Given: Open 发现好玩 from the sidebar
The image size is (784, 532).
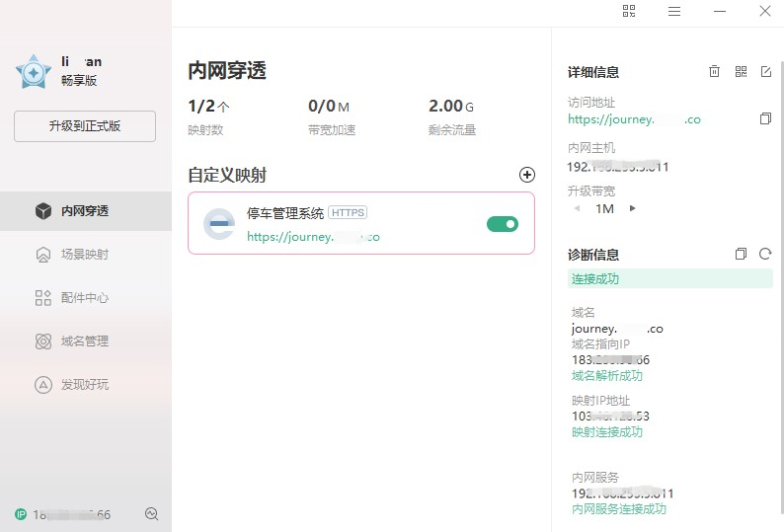Looking at the screenshot, I should click(x=86, y=385).
